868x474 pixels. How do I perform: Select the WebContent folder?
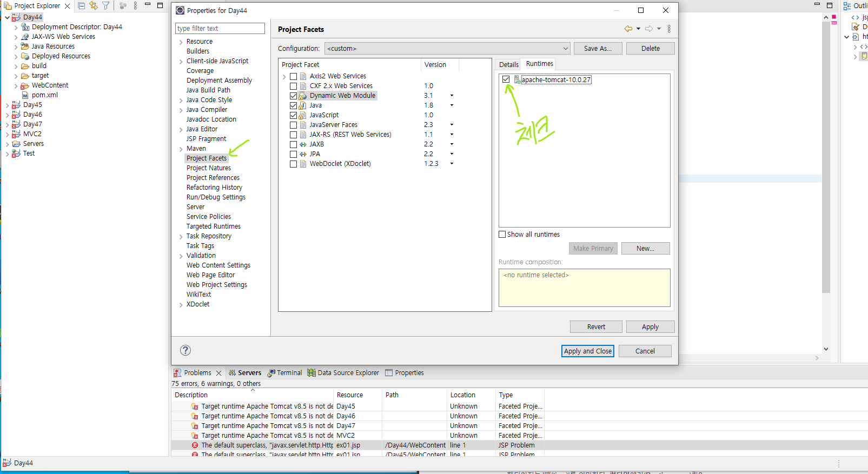pos(50,85)
